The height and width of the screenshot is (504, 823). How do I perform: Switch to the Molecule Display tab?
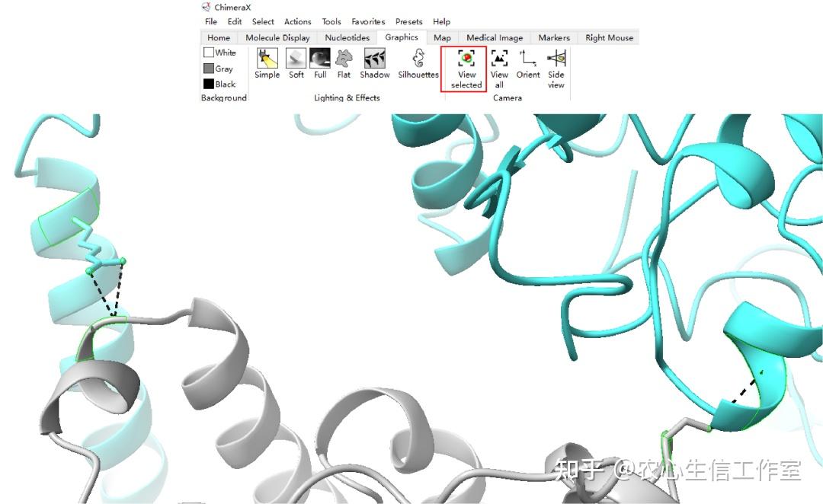pyautogui.click(x=277, y=38)
